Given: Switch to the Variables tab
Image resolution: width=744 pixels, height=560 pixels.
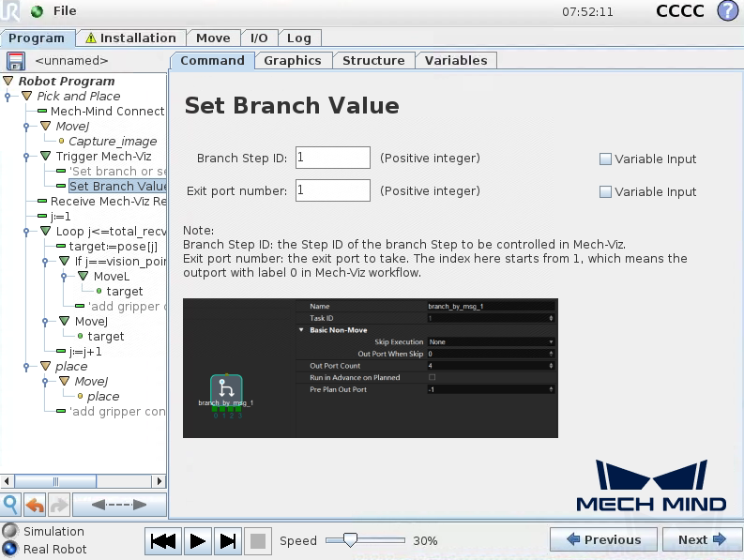Looking at the screenshot, I should coord(456,61).
